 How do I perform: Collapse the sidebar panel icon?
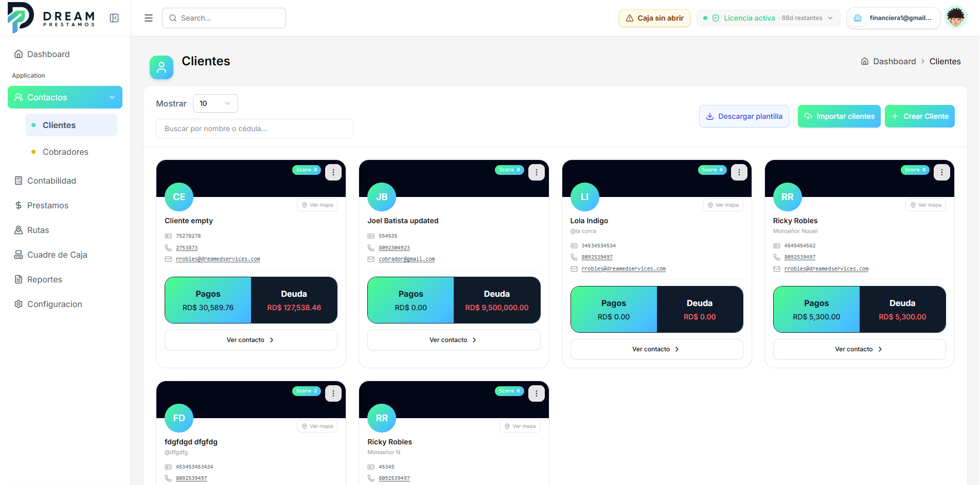pos(114,18)
